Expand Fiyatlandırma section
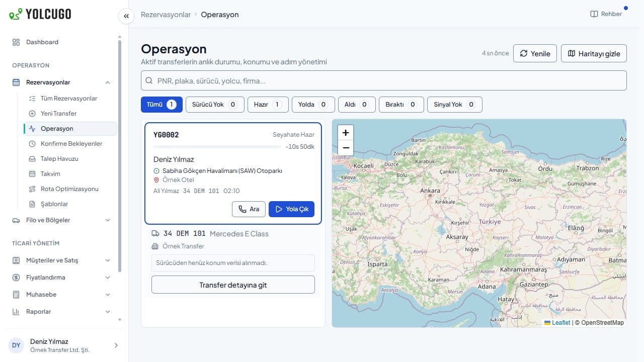This screenshot has height=362, width=644. click(x=61, y=278)
